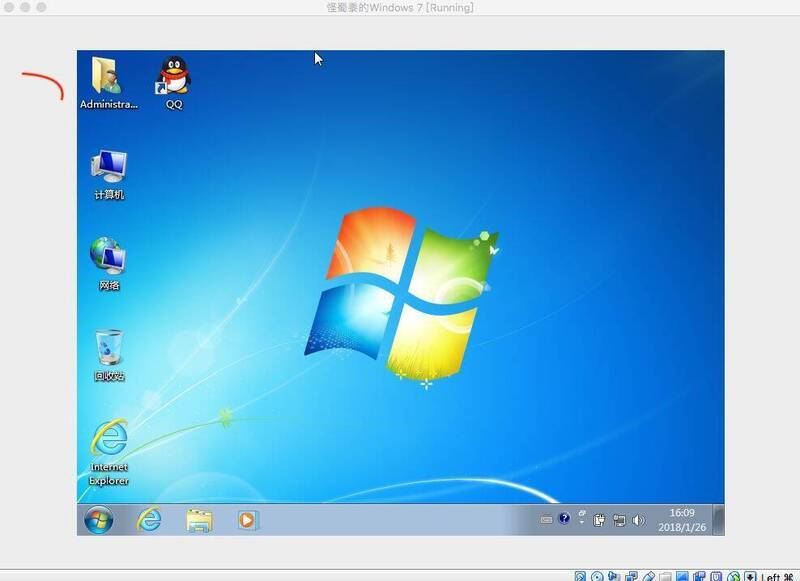Image resolution: width=800 pixels, height=581 pixels.
Task: Open the Windows Start menu orb
Action: pos(99,520)
